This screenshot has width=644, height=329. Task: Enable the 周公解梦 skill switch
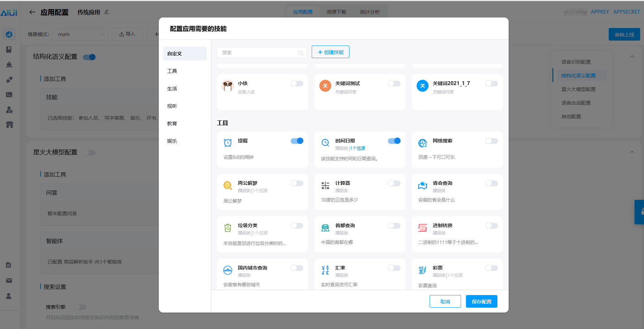tap(297, 183)
